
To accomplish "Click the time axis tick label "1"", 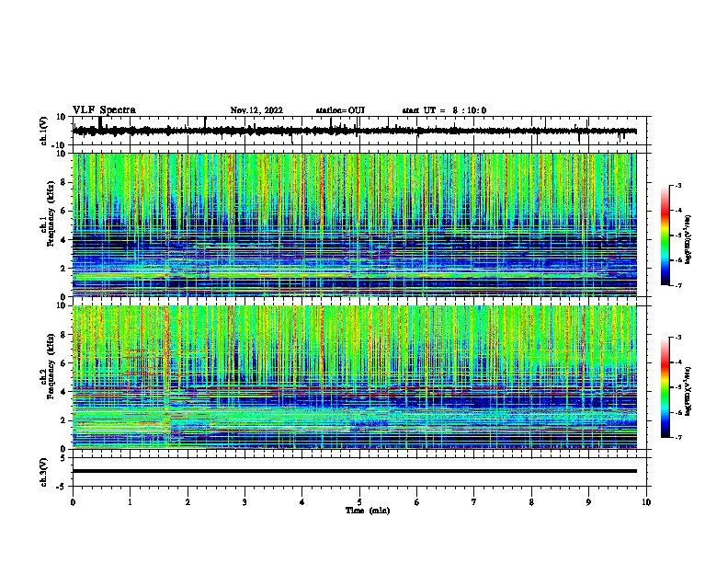I will (130, 502).
